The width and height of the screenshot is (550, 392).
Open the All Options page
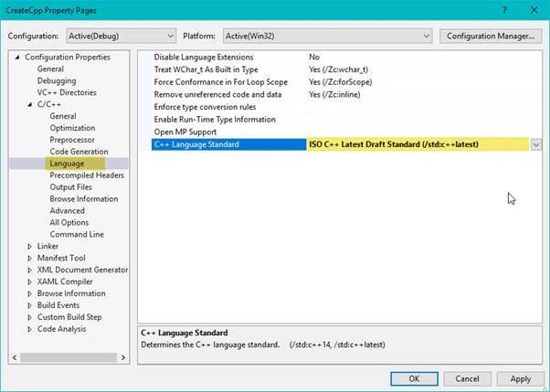69,222
